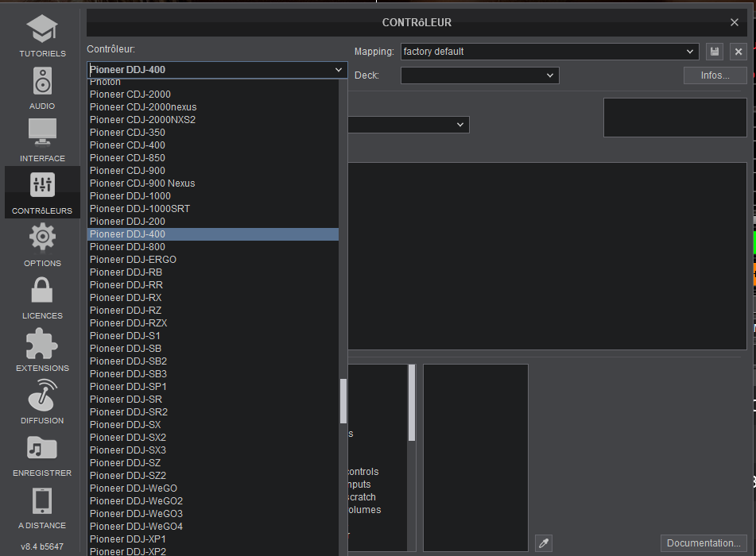Open the Licences padlock icon
The height and width of the screenshot is (556, 756).
click(42, 296)
